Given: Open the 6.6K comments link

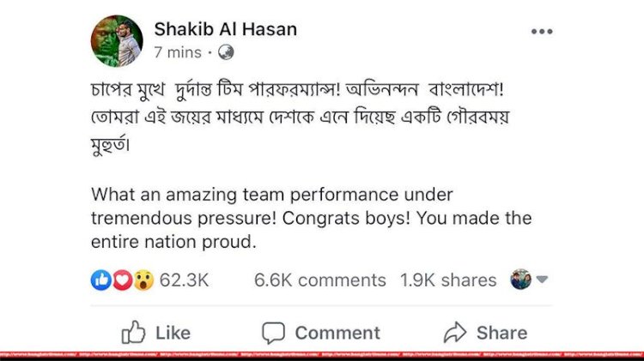Looking at the screenshot, I should (x=320, y=280).
